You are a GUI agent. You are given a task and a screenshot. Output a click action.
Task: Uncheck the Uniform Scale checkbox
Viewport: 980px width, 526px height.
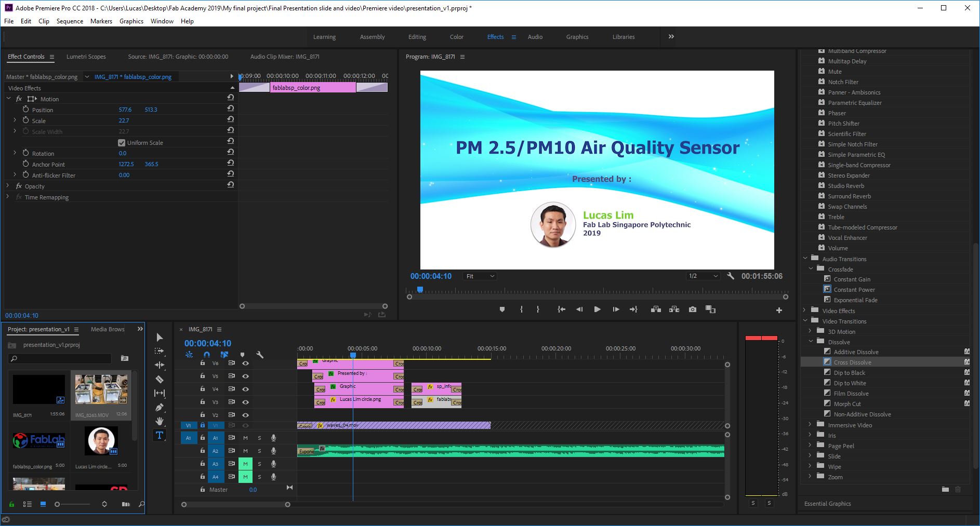click(122, 143)
